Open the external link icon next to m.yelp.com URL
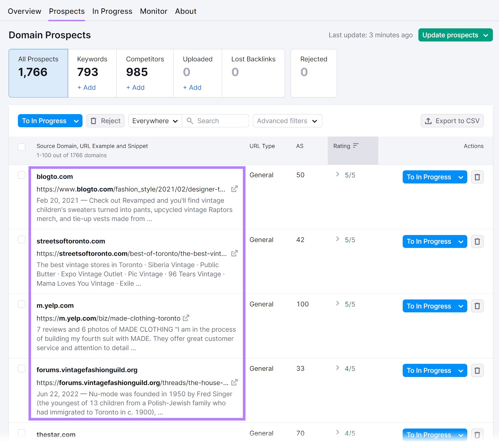The height and width of the screenshot is (448, 499). (186, 318)
